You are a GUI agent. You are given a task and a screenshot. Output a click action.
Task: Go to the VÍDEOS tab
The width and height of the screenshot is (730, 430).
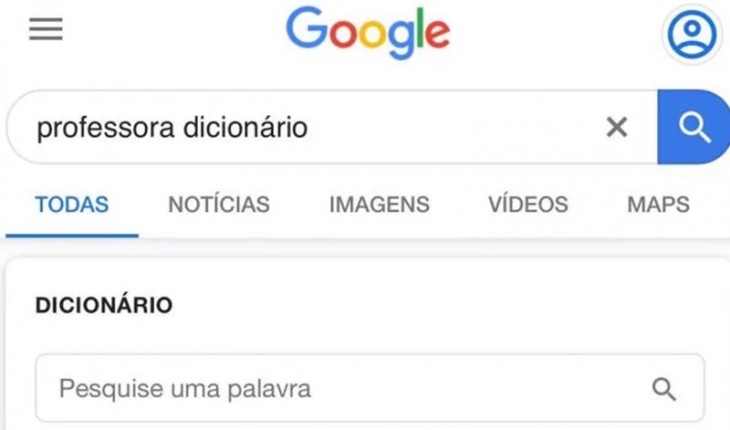[x=527, y=205]
